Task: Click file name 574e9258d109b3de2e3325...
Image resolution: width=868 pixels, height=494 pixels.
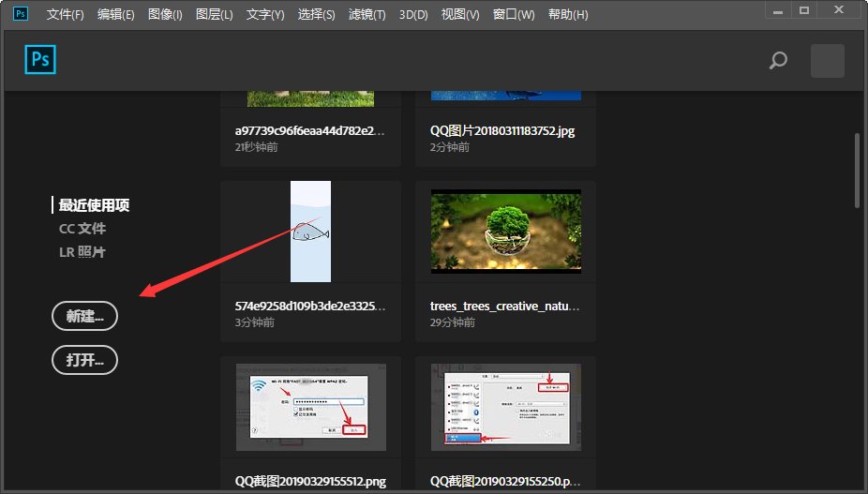Action: (x=310, y=306)
